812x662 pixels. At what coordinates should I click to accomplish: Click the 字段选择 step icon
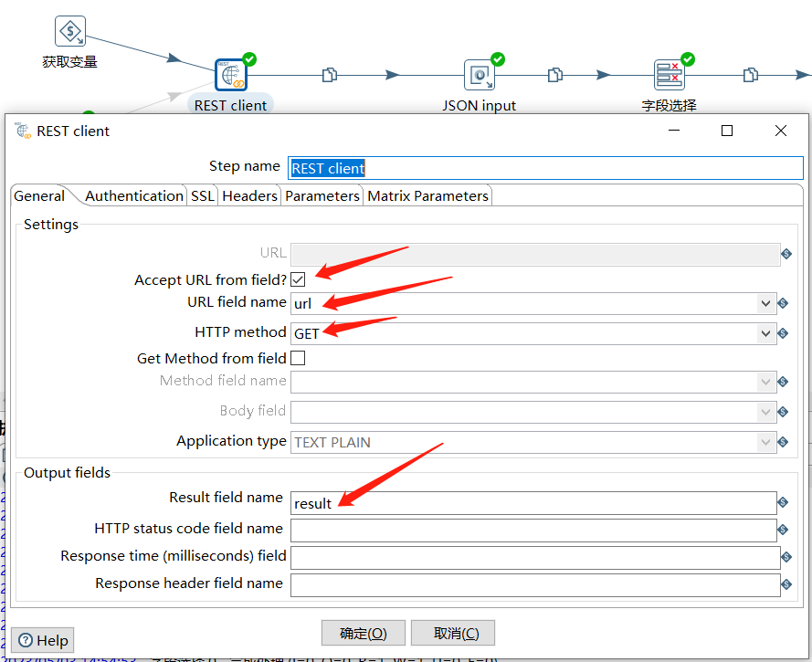pos(670,74)
